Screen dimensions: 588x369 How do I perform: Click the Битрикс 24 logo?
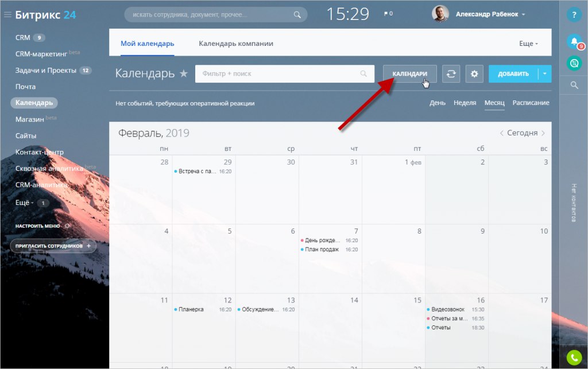[45, 14]
